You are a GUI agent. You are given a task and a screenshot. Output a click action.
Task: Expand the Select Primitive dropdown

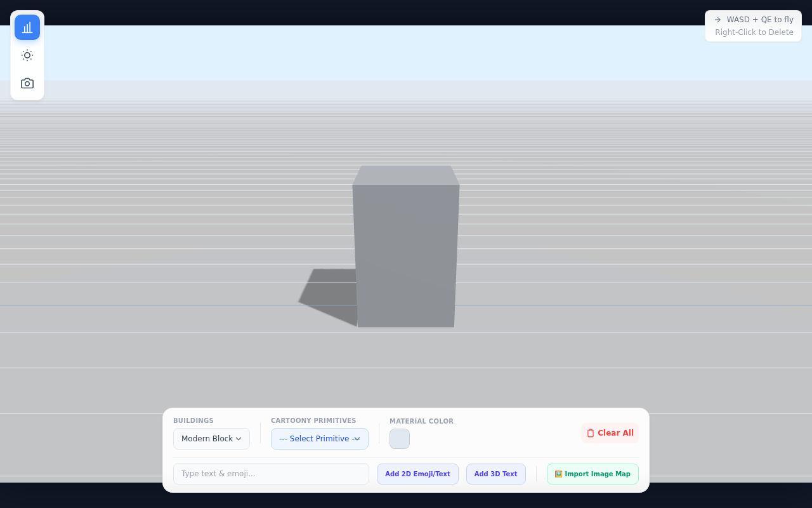[320, 439]
